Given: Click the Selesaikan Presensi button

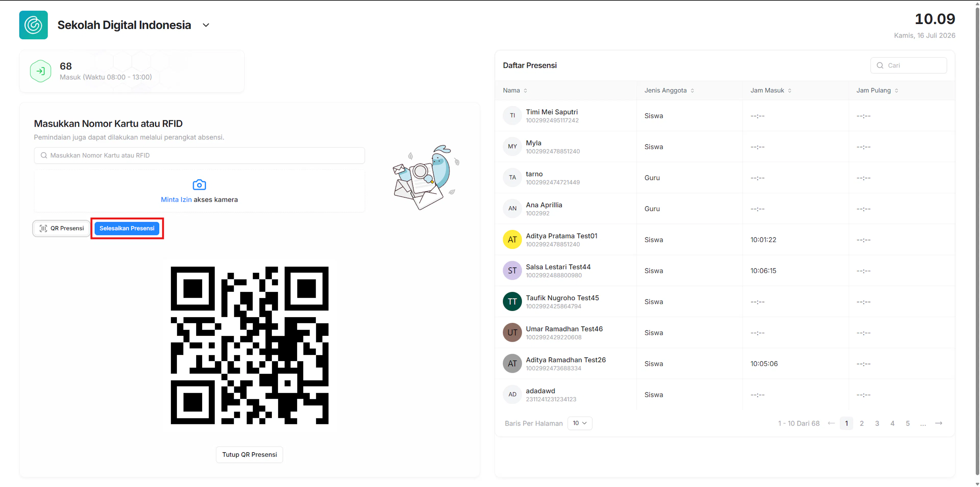Looking at the screenshot, I should tap(127, 228).
